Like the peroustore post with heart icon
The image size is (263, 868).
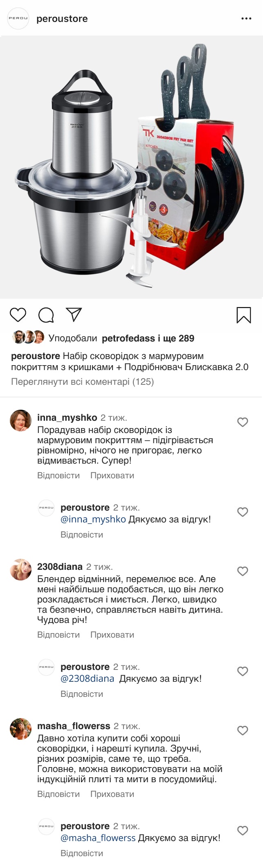coord(18,315)
